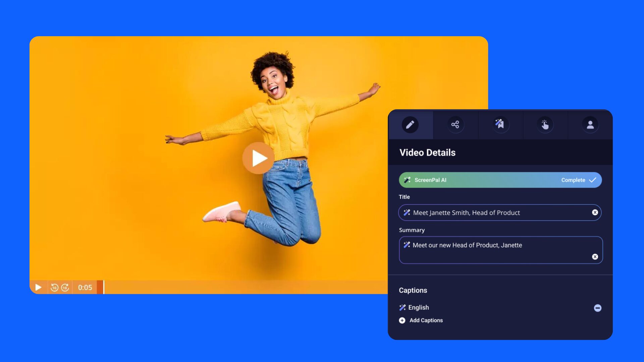This screenshot has width=644, height=362.
Task: Open the share tab icon
Action: tap(455, 125)
